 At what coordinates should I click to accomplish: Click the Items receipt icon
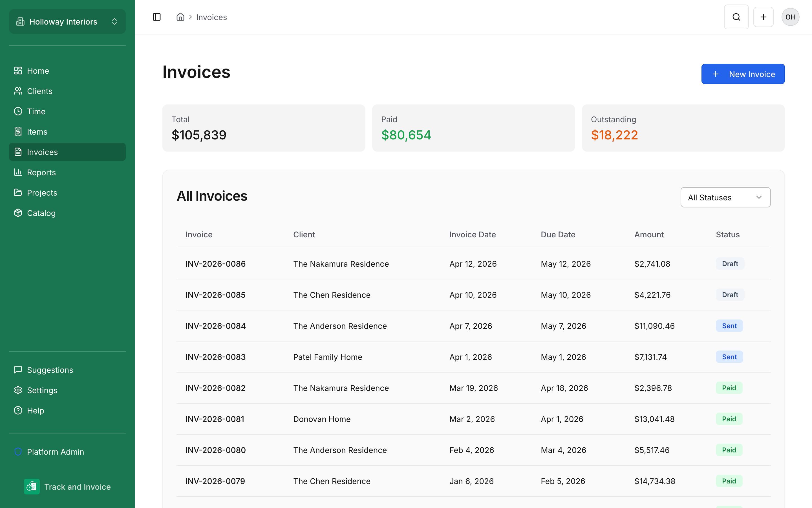coord(18,132)
